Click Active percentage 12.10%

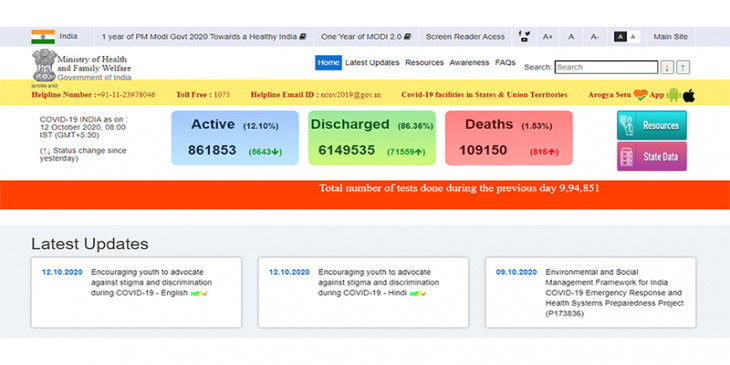261,126
